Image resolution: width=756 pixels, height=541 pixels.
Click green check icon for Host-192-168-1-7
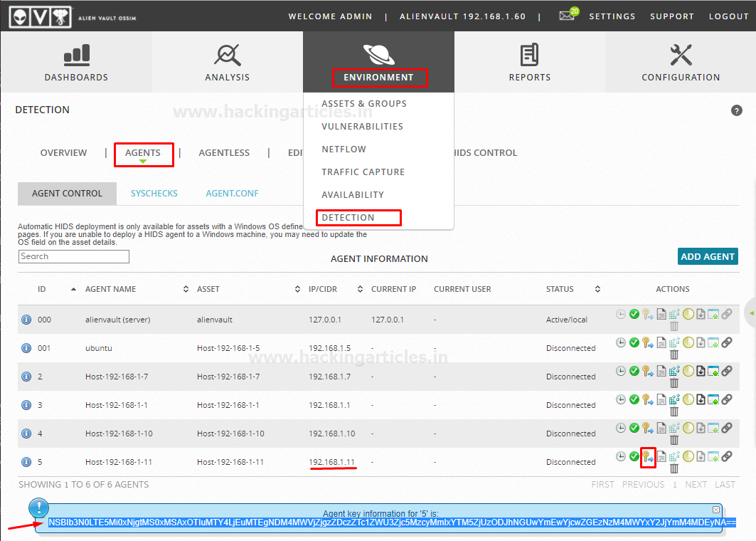(x=634, y=371)
